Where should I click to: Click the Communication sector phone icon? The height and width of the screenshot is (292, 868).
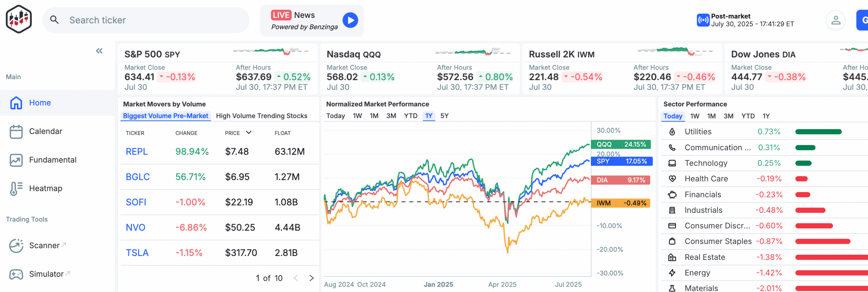pyautogui.click(x=672, y=148)
